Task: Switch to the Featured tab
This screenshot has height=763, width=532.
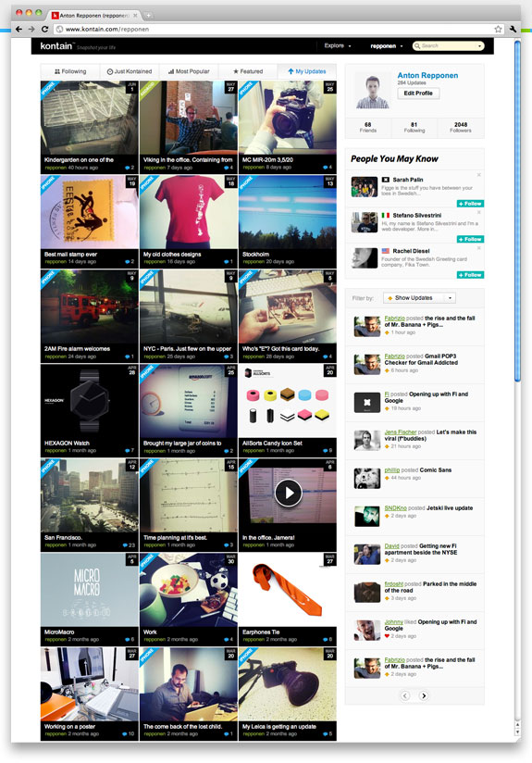Action: coord(248,71)
